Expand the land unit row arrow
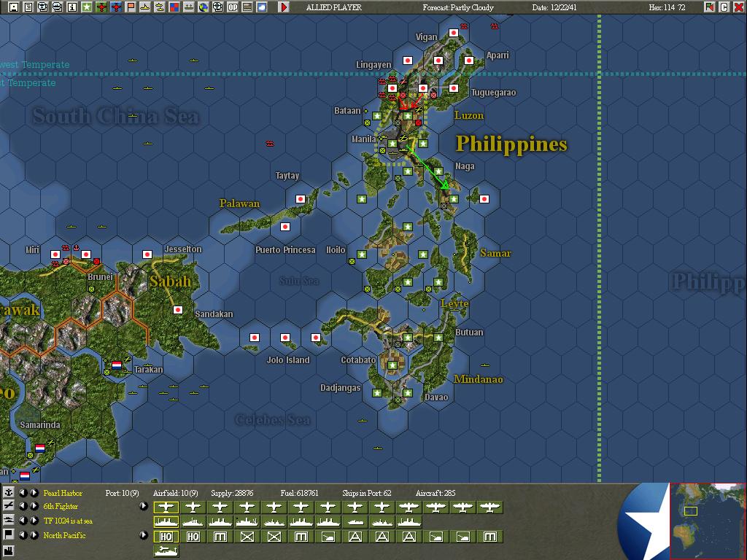 click(143, 534)
